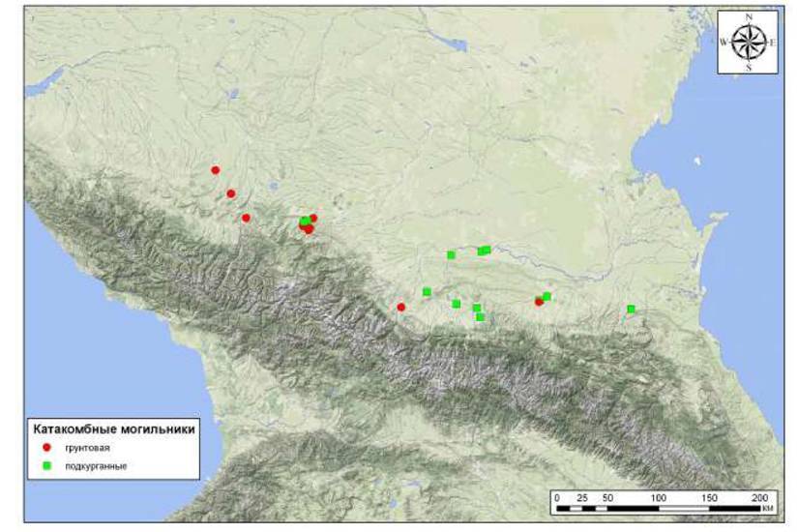Screen dimensions: 798x532
Task: Select the second red marker from the north
Action: 231,193
